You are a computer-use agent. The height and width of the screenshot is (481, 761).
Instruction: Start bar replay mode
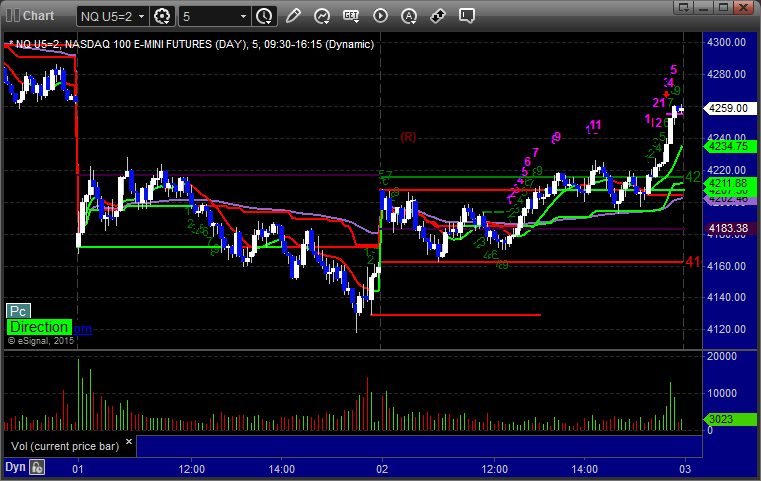[380, 16]
